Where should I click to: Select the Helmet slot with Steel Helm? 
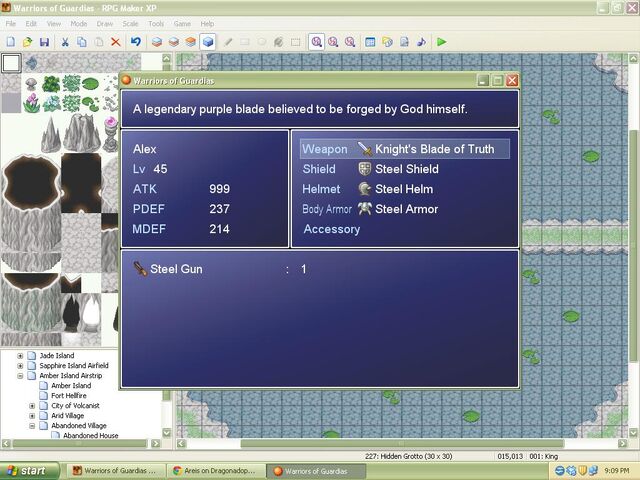point(405,189)
